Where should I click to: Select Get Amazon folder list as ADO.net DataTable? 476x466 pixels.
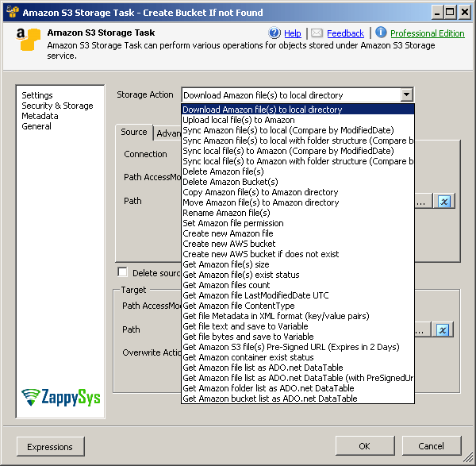click(297, 388)
